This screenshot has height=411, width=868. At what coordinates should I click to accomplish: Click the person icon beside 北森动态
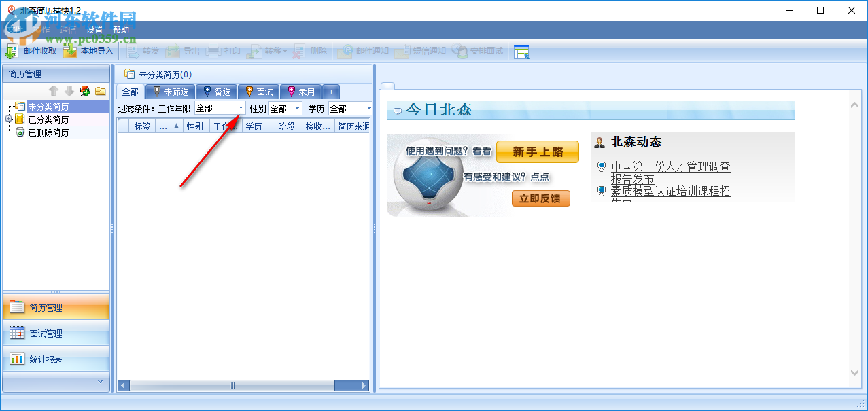600,142
